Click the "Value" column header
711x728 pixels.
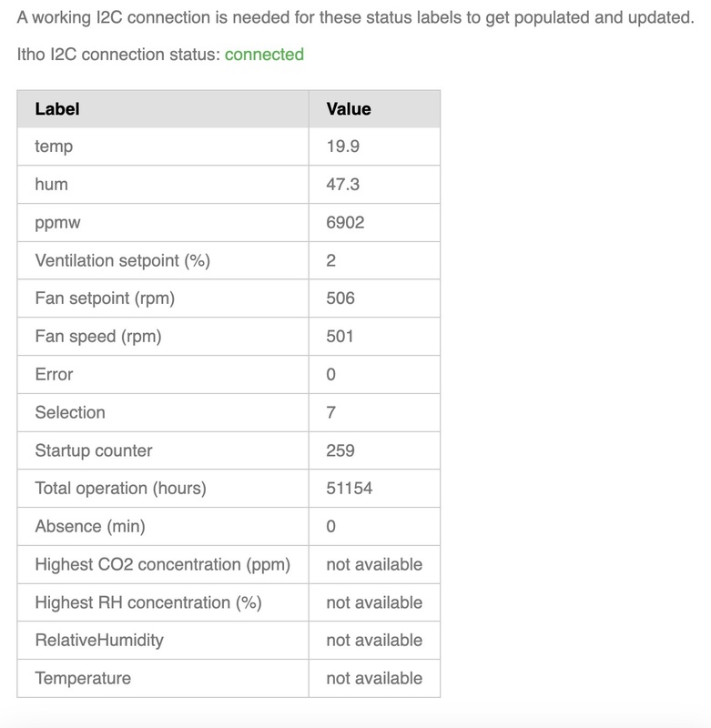[x=349, y=109]
